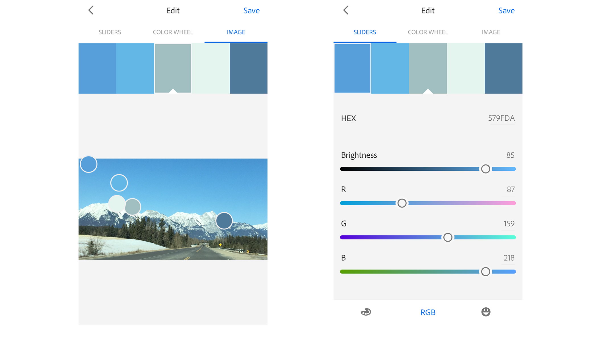Select the pale white picker circle on snow
This screenshot has width=607, height=364.
[x=117, y=204]
